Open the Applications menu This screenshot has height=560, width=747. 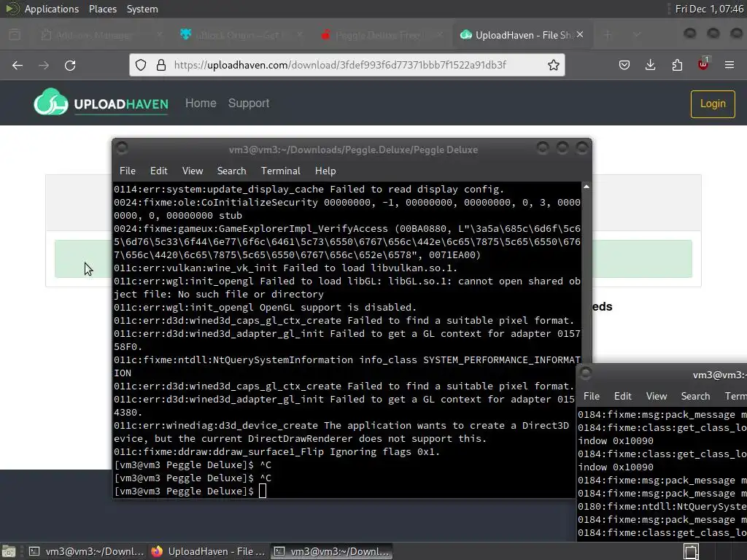[x=52, y=9]
